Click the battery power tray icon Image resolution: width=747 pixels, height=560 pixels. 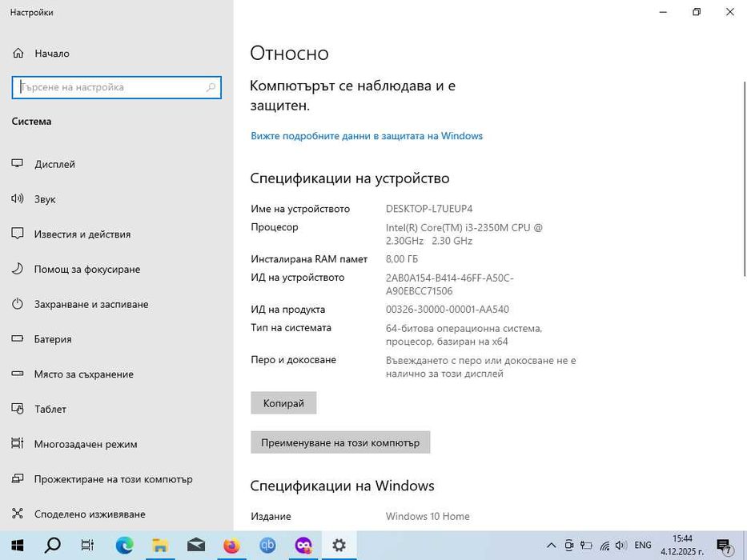(586, 546)
